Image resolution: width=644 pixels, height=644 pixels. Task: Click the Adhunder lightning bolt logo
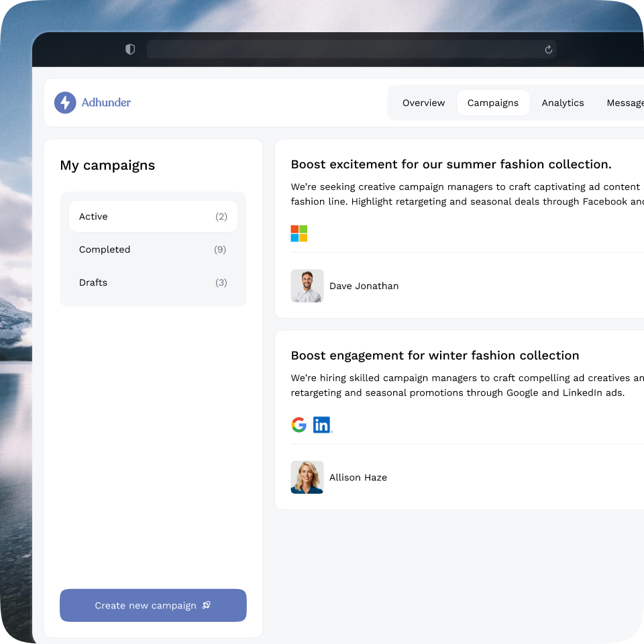click(65, 103)
